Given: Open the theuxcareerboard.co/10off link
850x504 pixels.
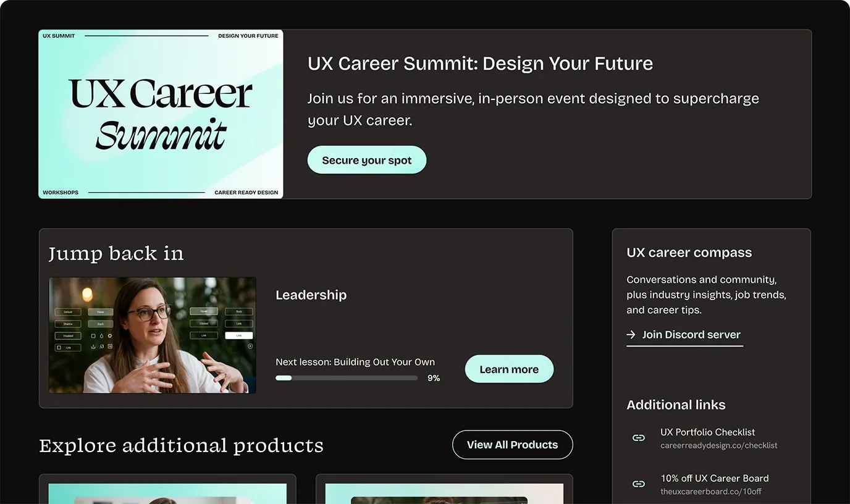Looking at the screenshot, I should 711,492.
